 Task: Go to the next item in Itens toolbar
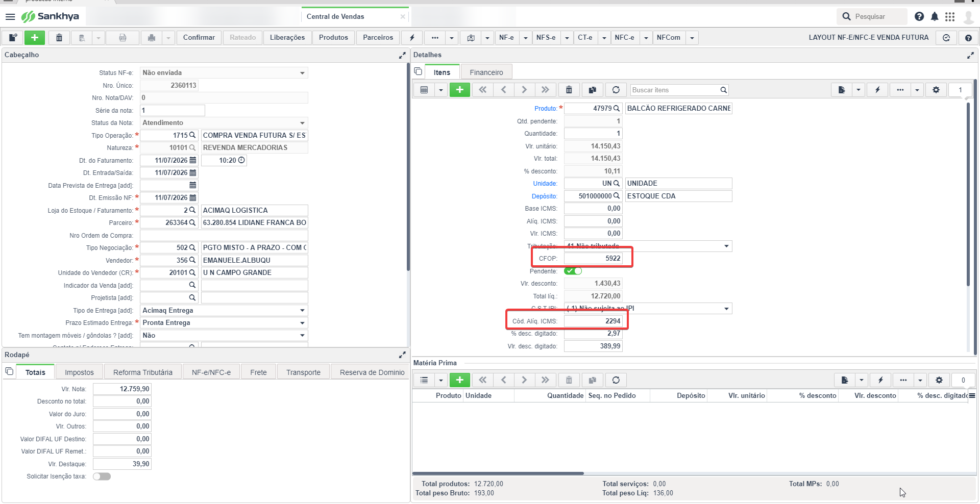coord(524,90)
